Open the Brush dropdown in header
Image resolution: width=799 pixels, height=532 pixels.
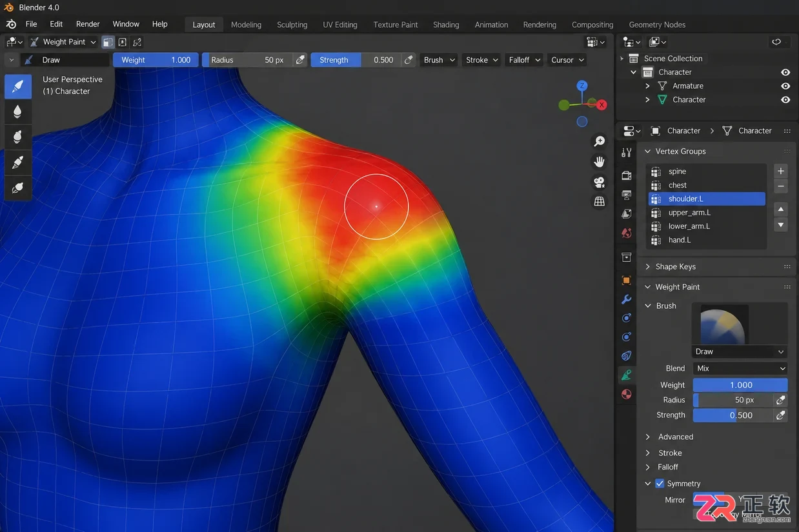439,60
